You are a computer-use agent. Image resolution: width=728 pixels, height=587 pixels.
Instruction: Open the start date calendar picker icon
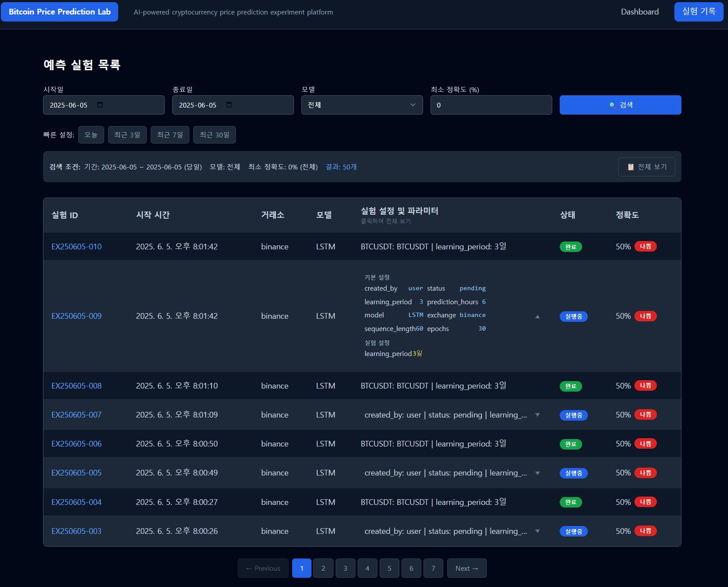100,105
